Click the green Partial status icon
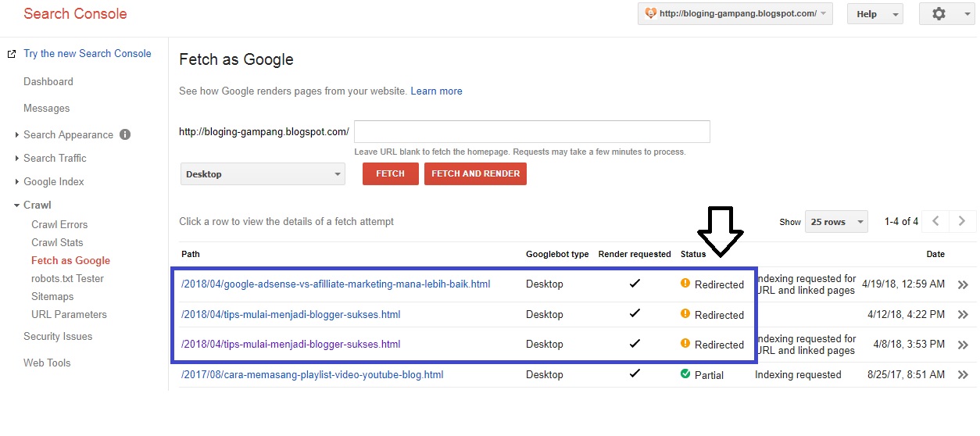This screenshot has width=980, height=436. point(685,374)
